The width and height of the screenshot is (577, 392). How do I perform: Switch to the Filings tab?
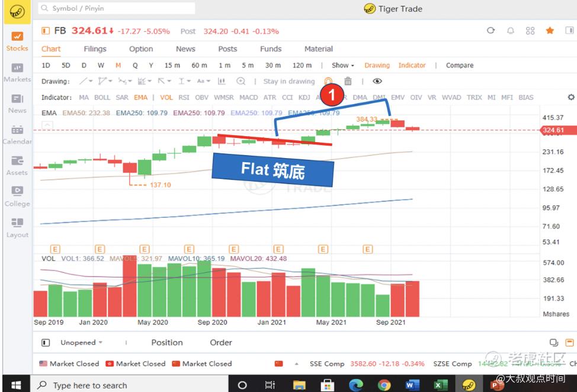pos(95,49)
